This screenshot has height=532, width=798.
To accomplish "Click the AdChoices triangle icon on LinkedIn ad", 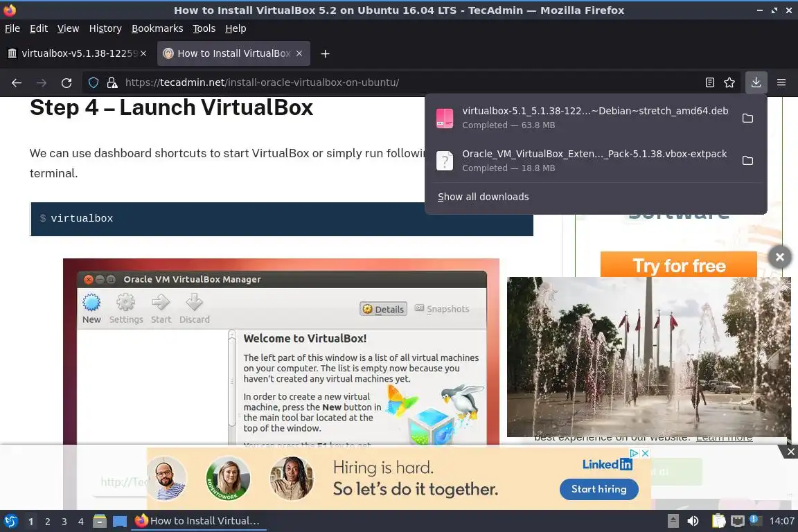I will [634, 453].
